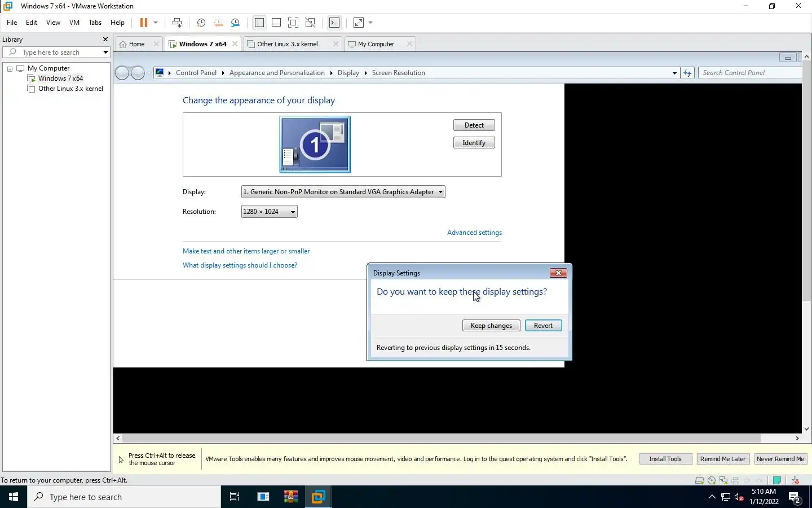Image resolution: width=812 pixels, height=508 pixels.
Task: Click Control Panel in the address breadcrumb
Action: 196,73
